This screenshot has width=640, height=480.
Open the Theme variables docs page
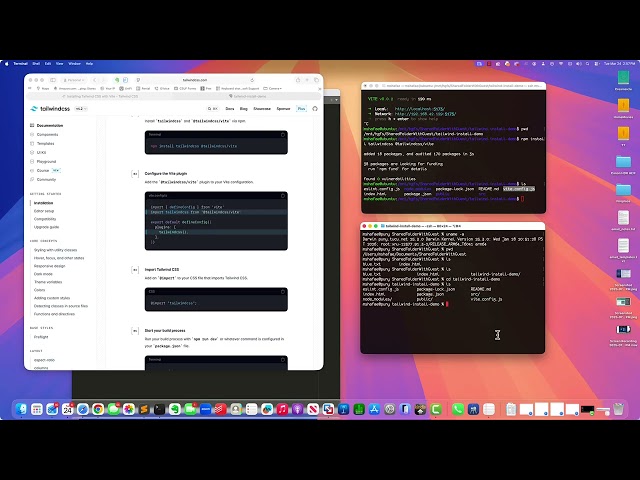click(48, 282)
